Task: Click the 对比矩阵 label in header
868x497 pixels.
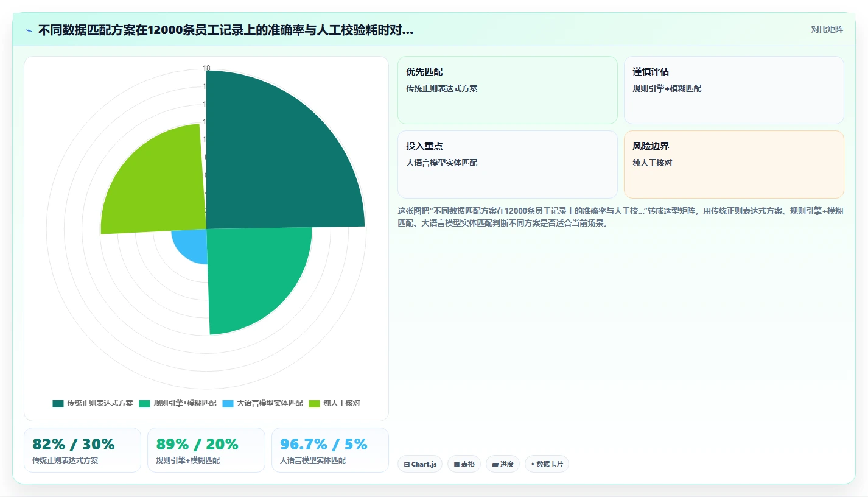Action: pyautogui.click(x=827, y=30)
